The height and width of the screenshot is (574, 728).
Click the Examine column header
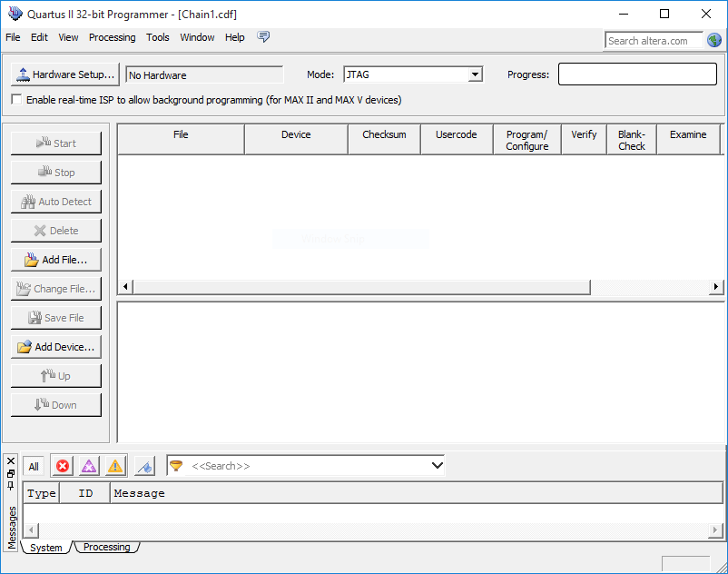pos(689,139)
